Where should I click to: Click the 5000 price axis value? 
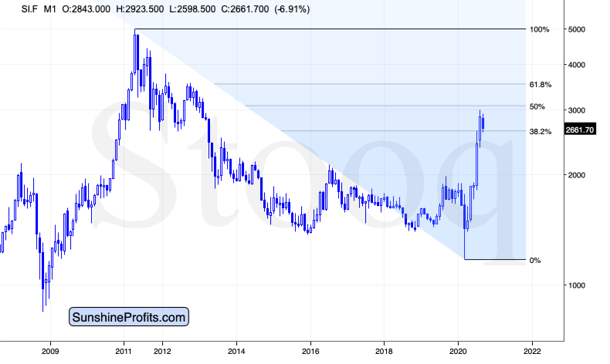pos(577,29)
